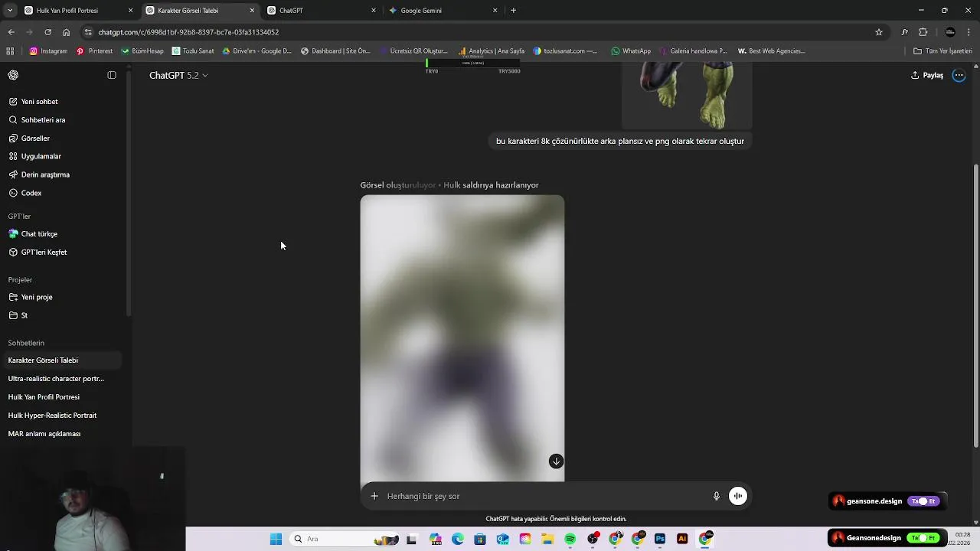Expand the GPT'ler section header
The height and width of the screenshot is (551, 980).
click(20, 217)
